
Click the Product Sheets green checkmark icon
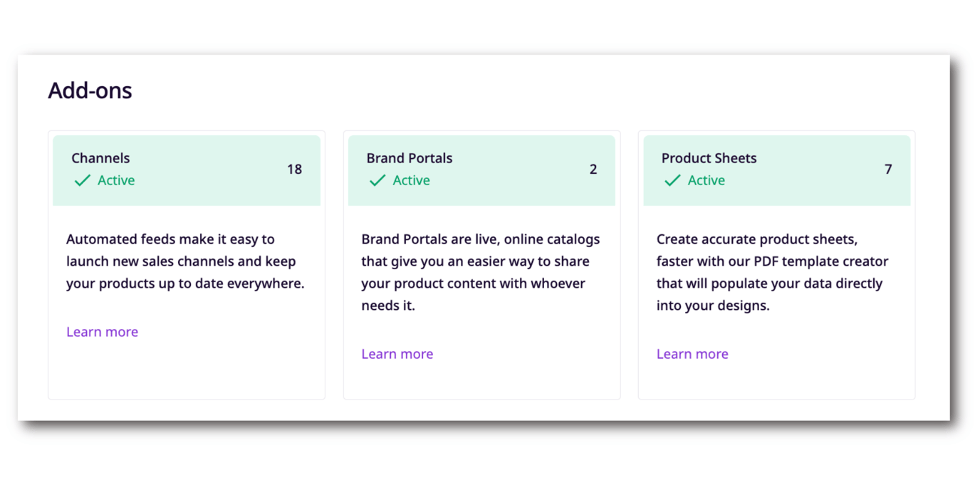672,181
